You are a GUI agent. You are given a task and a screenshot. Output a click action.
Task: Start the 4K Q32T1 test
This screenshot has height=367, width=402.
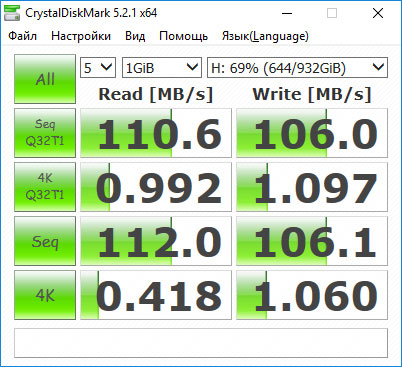click(45, 187)
